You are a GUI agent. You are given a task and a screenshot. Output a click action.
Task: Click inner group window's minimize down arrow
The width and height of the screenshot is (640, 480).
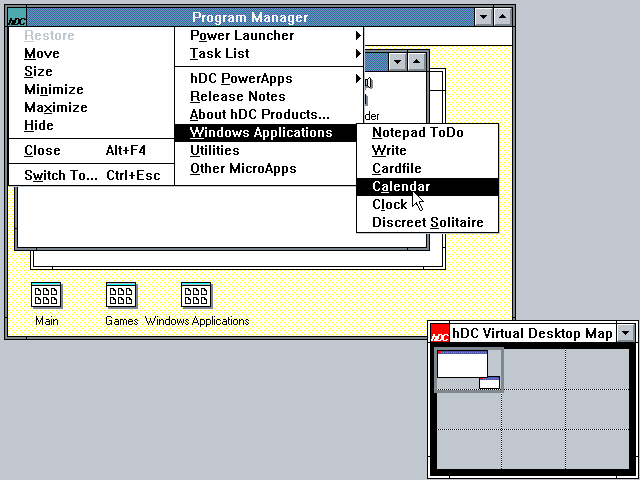pyautogui.click(x=398, y=62)
